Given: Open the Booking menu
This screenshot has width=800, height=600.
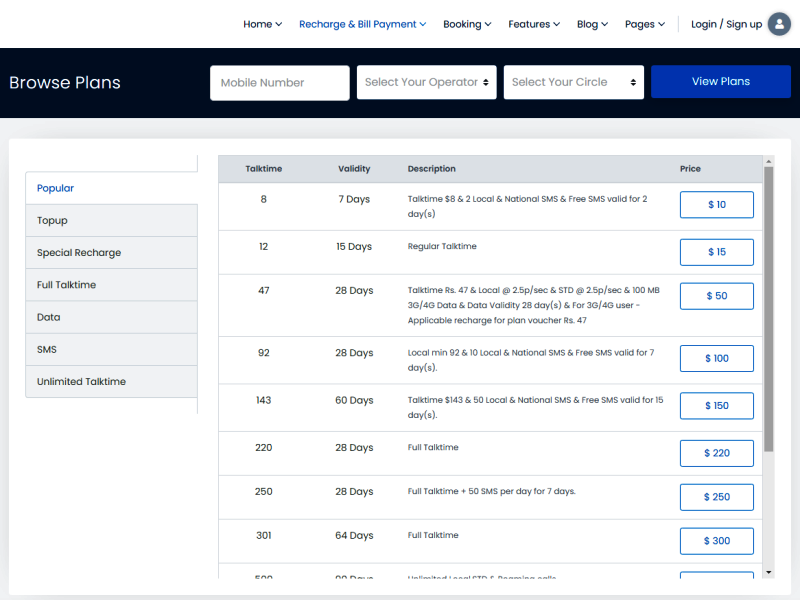Looking at the screenshot, I should (467, 24).
